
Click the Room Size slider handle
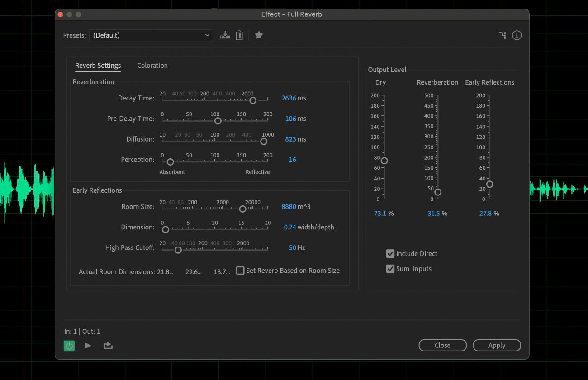coord(242,209)
